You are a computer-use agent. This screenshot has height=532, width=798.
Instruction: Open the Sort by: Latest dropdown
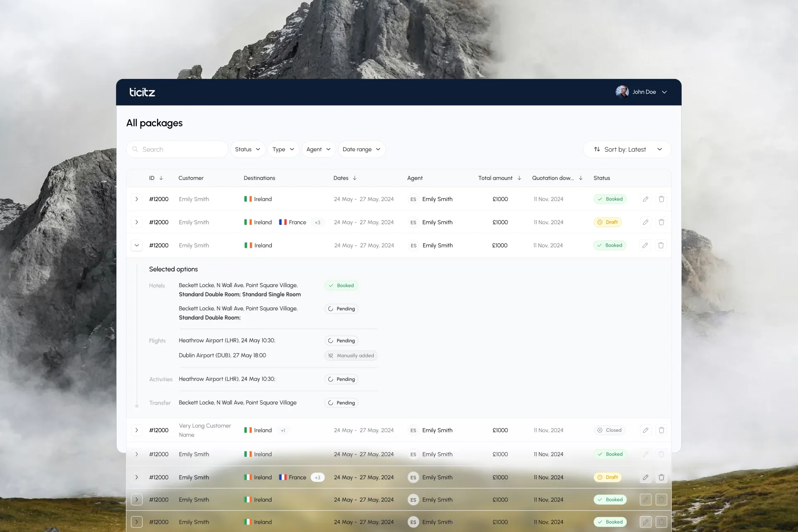click(x=627, y=149)
